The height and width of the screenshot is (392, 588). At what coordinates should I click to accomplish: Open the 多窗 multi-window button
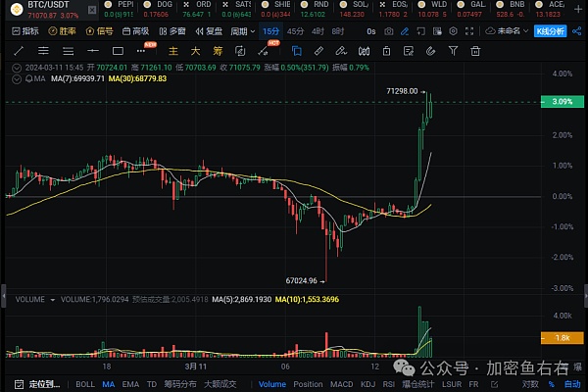click(x=172, y=31)
